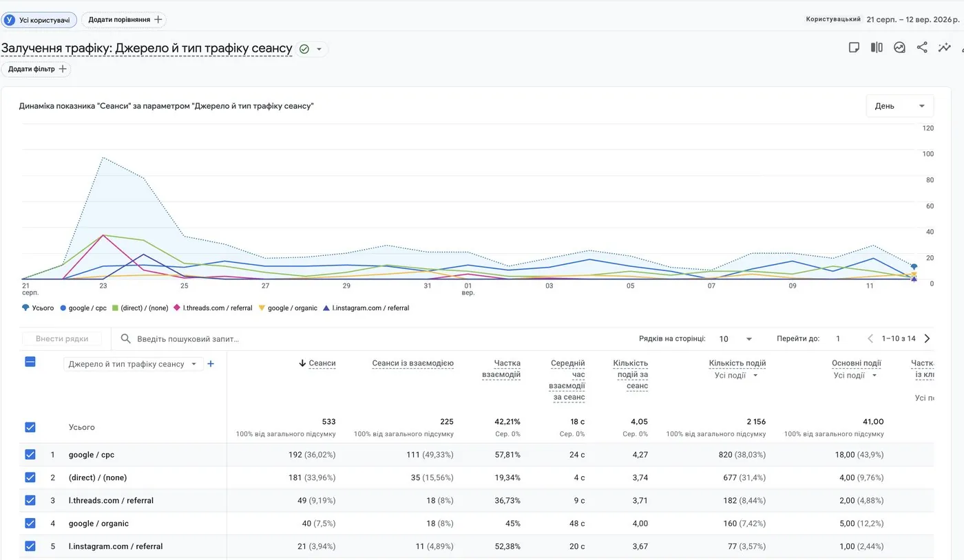
Task: Open the dropdown arrow beside report title
Action: tap(319, 49)
